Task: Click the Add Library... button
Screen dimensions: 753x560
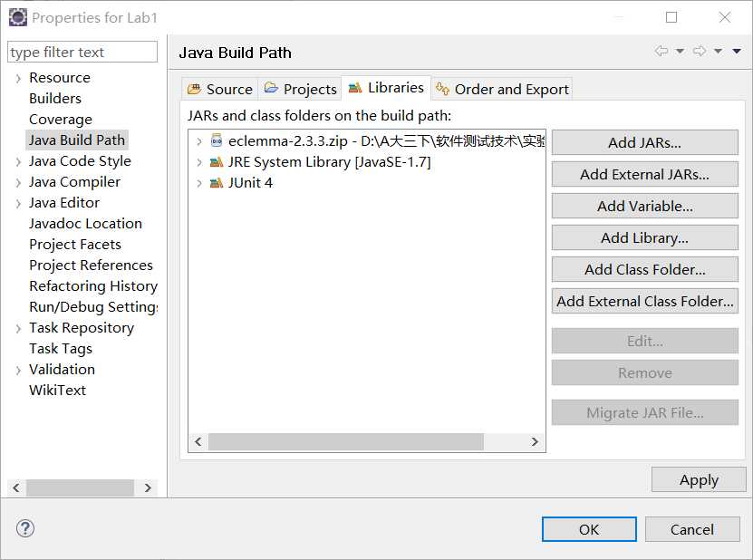Action: (x=644, y=237)
